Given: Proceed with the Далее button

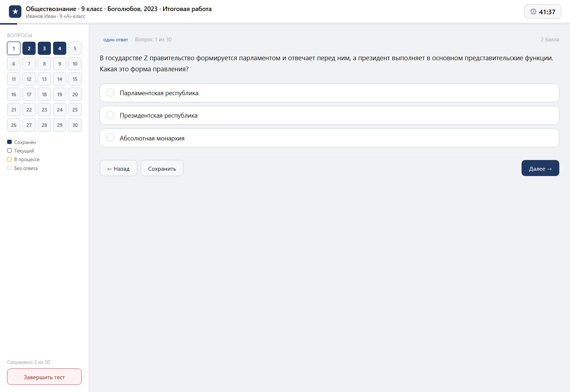Looking at the screenshot, I should pos(540,168).
